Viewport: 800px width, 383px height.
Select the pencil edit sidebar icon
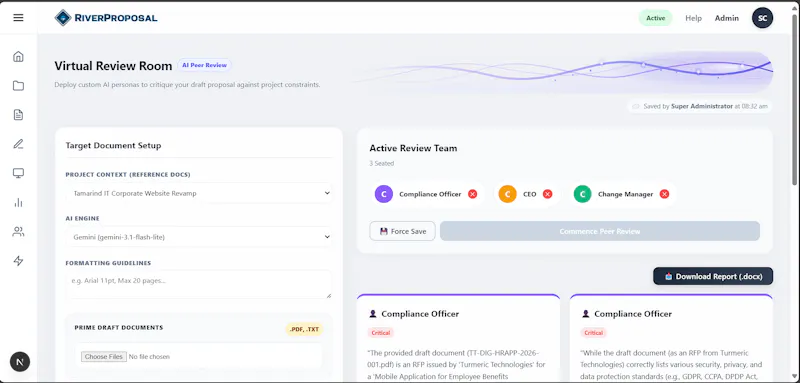coord(18,144)
